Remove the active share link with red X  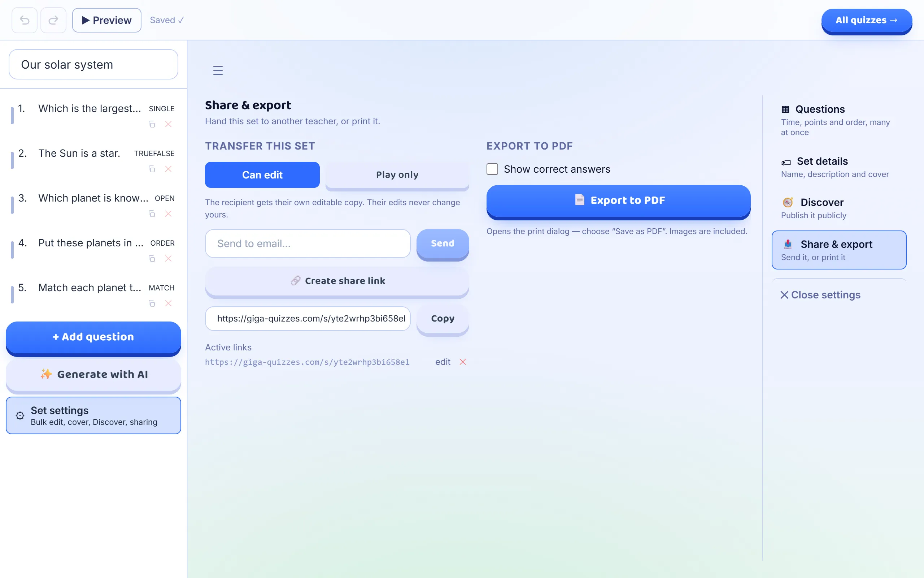click(463, 362)
